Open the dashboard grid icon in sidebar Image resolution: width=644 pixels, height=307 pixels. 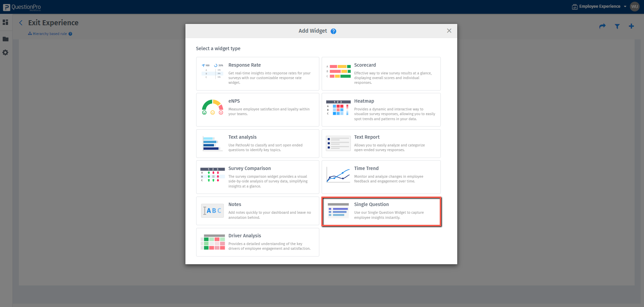click(5, 22)
